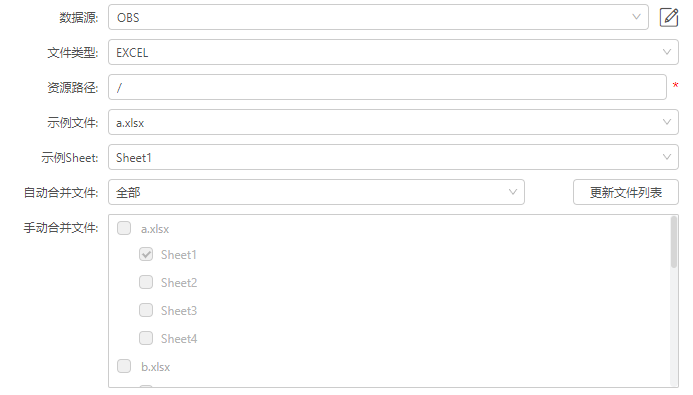Image resolution: width=693 pixels, height=395 pixels.
Task: Click the 资源路径 input field
Action: tap(387, 87)
